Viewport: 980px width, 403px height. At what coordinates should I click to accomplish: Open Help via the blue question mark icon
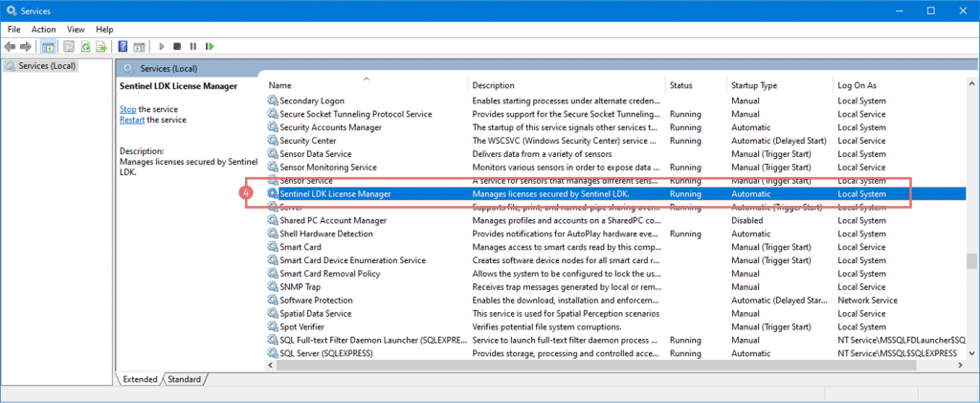point(122,46)
